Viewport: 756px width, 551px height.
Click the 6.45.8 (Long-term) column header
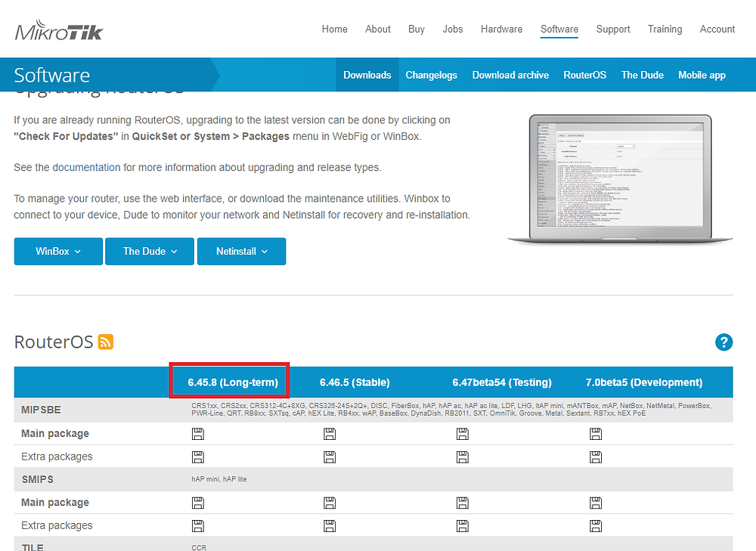pyautogui.click(x=233, y=382)
